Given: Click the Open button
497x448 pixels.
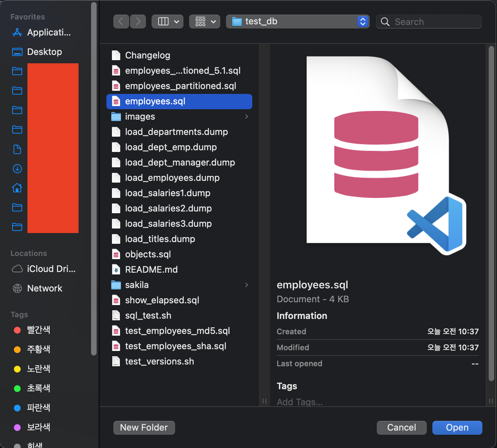Looking at the screenshot, I should (457, 427).
